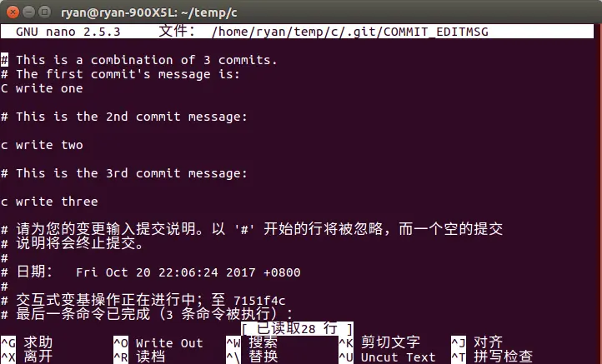Click the 已读取28 行 status message
Viewport: 602px width, 364px height.
tap(297, 329)
